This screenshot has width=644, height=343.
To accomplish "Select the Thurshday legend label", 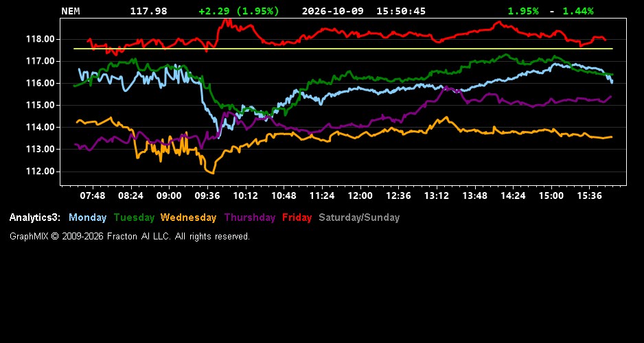I will click(x=250, y=218).
